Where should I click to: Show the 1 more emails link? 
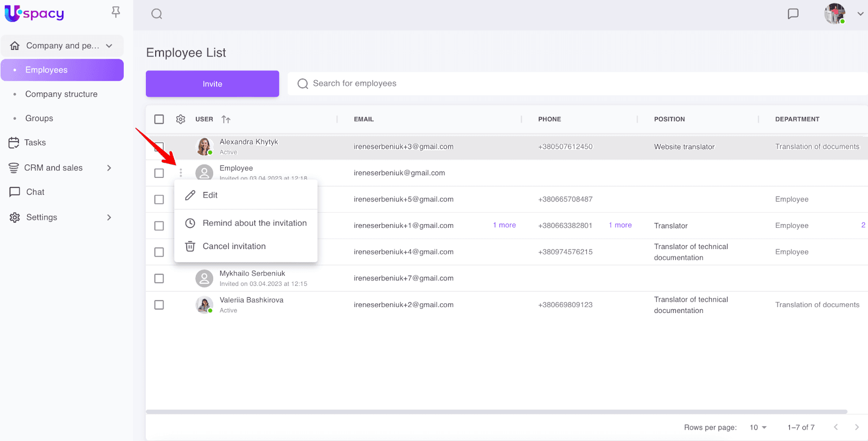click(504, 225)
